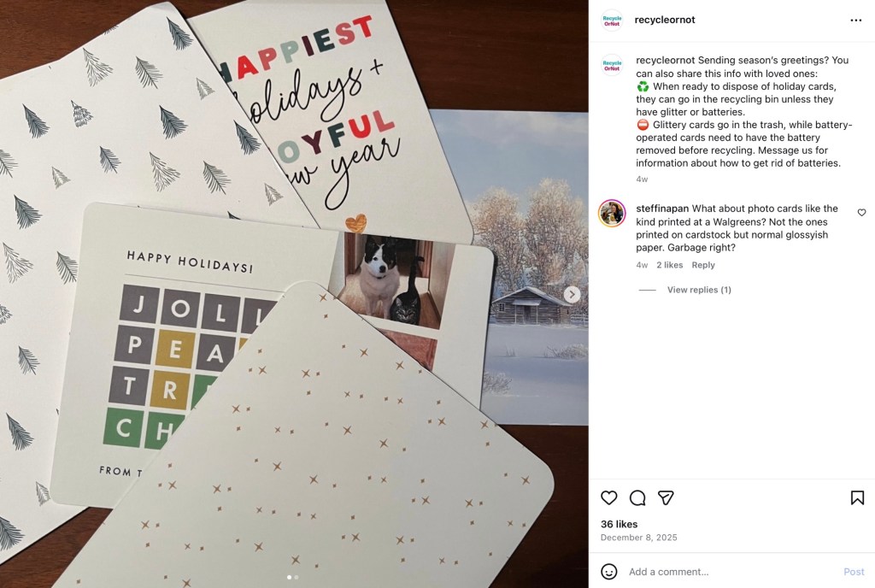
Task: Share post with paper plane icon
Action: point(666,497)
